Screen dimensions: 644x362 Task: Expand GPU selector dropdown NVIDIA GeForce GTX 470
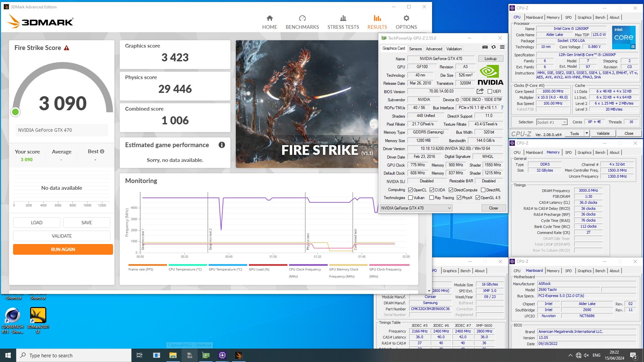416,208
